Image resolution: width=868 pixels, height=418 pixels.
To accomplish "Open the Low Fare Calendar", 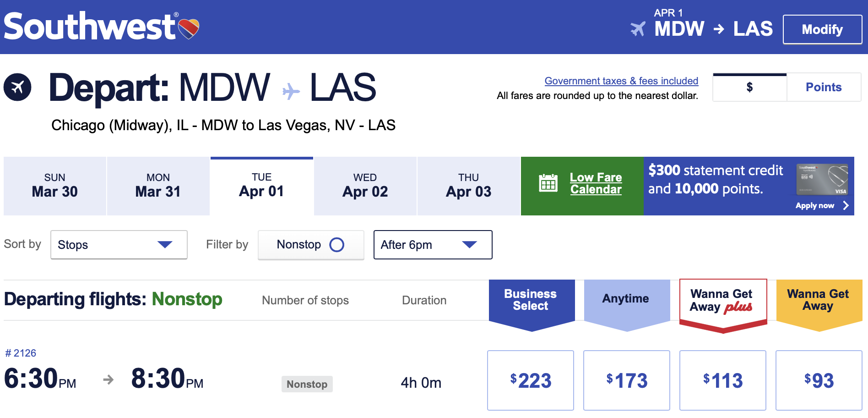I will click(595, 184).
